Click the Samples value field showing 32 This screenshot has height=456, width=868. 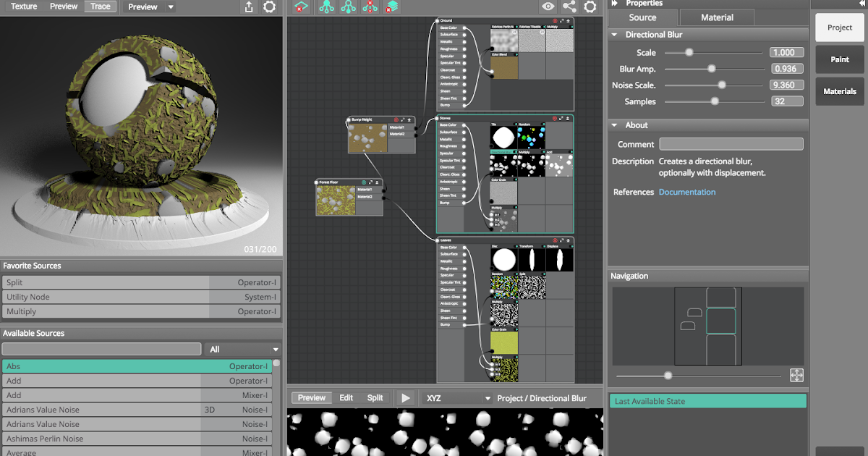tap(787, 102)
